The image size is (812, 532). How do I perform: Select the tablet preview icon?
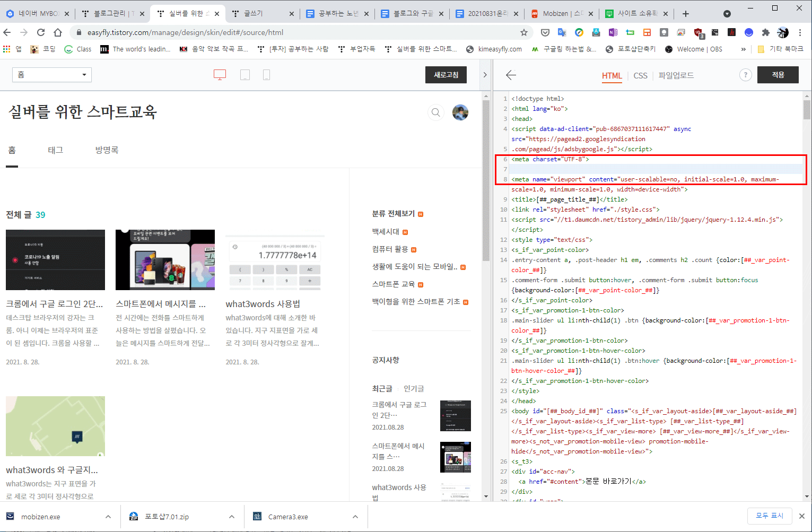pos(245,75)
